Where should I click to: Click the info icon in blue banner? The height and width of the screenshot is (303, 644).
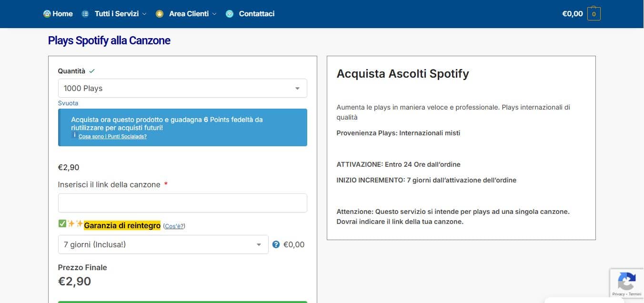coord(74,135)
